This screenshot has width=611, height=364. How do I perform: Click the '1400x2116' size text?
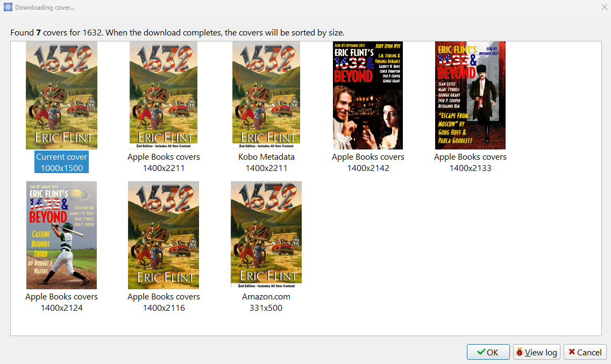click(x=164, y=308)
